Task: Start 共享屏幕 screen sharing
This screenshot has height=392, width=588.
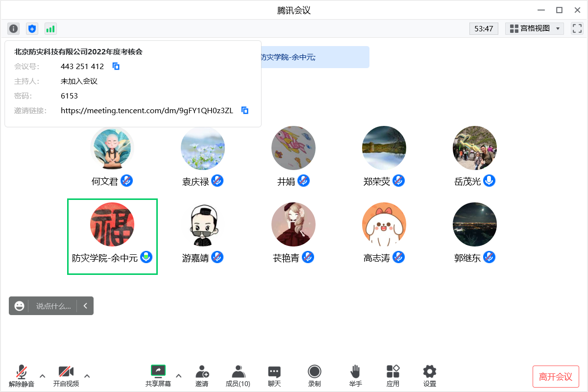Action: (x=158, y=376)
